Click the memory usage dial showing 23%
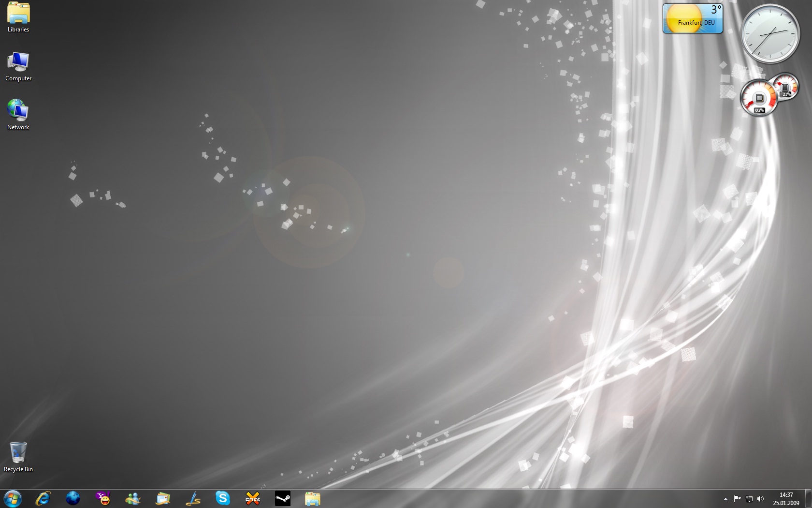The image size is (812, 508). pyautogui.click(x=786, y=86)
